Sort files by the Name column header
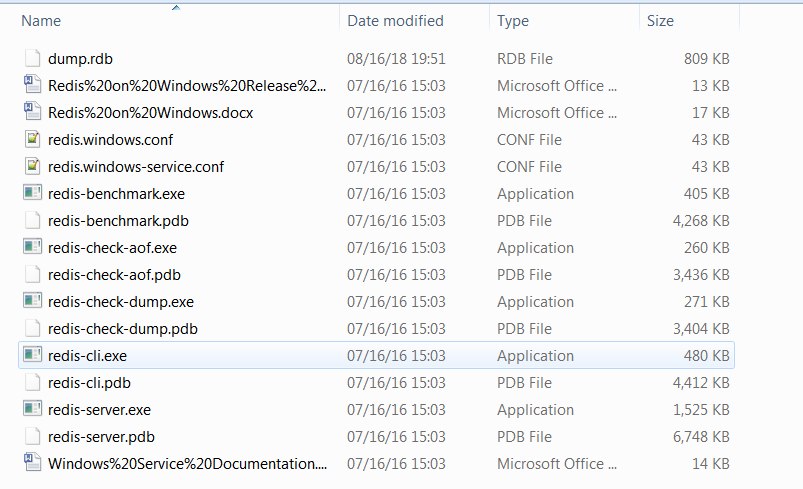The image size is (803, 489). point(41,20)
